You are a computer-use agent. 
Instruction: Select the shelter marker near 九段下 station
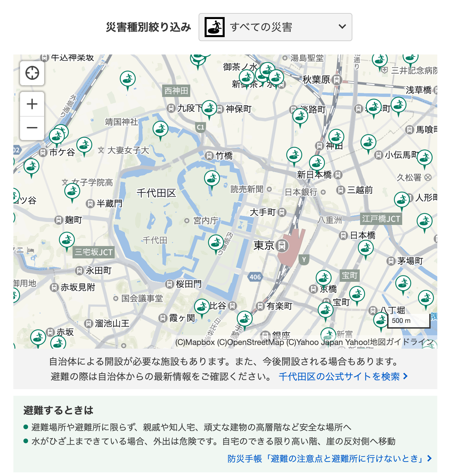tap(209, 108)
